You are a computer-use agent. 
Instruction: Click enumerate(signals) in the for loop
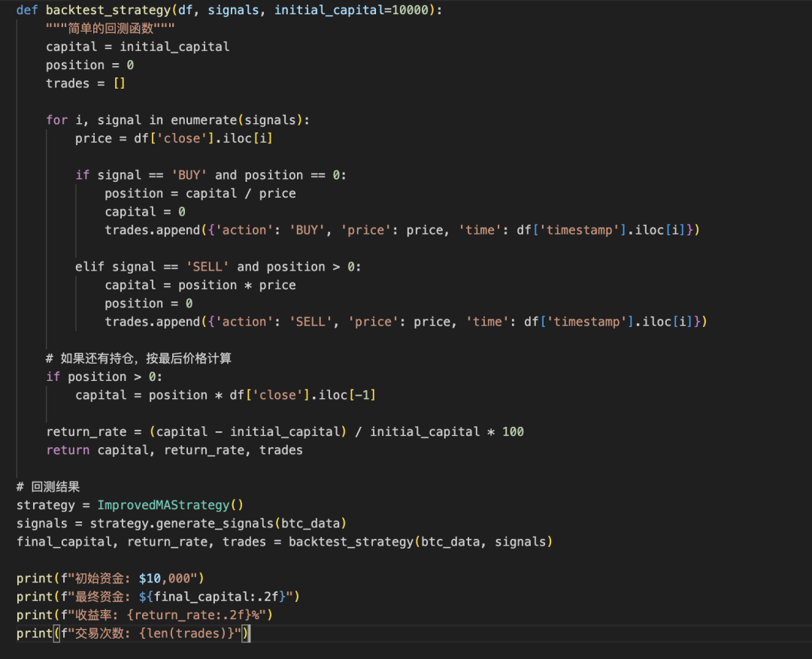(x=237, y=120)
